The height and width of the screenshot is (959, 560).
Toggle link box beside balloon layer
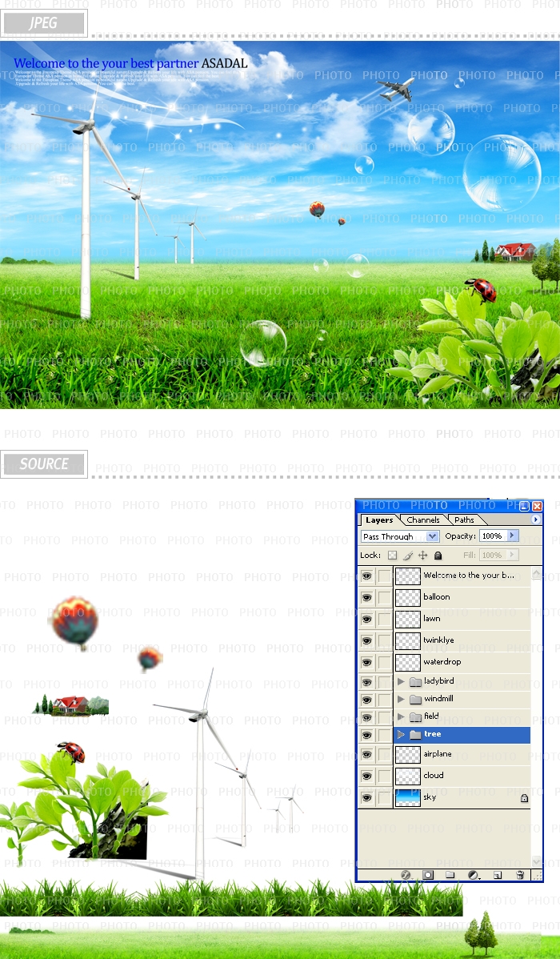coord(384,597)
